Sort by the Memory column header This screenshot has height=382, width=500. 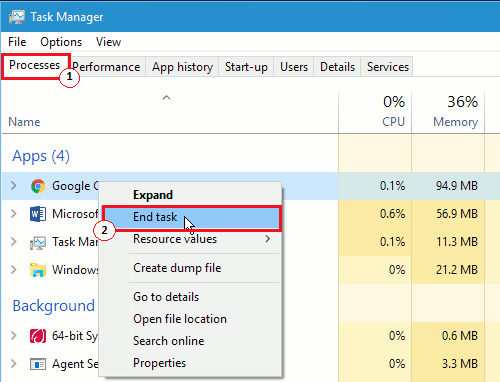coord(455,122)
